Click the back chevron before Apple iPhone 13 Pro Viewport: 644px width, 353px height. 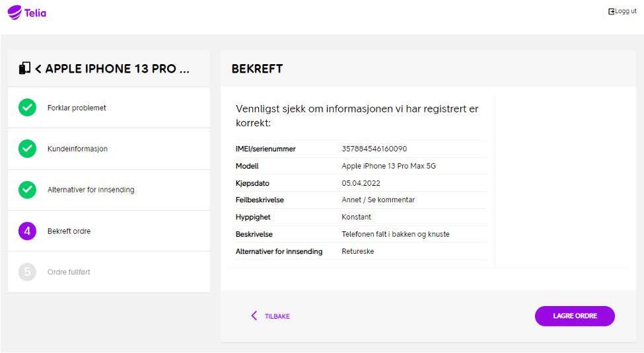[x=38, y=69]
